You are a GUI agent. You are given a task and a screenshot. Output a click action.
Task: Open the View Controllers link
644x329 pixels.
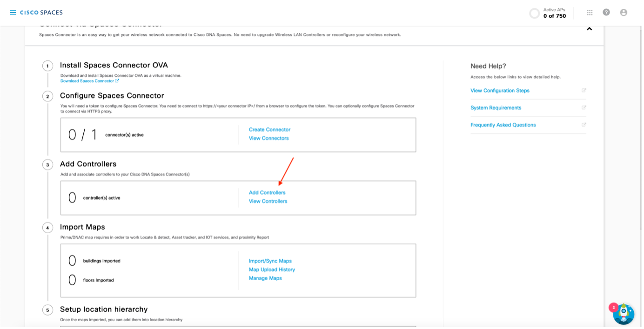[268, 201]
